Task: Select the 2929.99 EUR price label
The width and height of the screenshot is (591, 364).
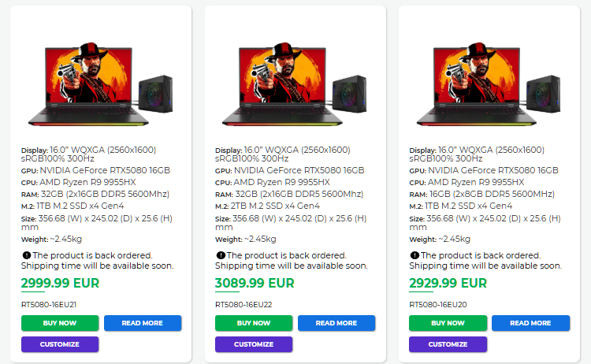Action: pyautogui.click(x=448, y=283)
